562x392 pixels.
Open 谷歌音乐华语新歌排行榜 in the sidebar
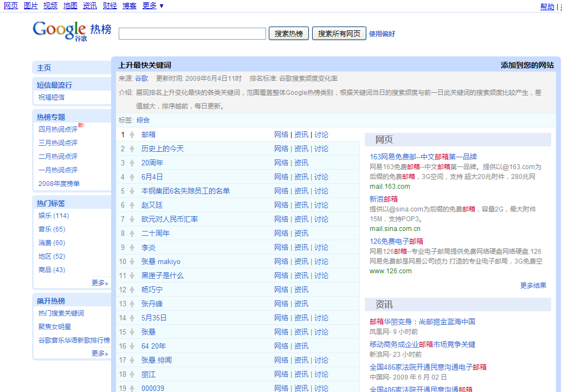coord(74,340)
